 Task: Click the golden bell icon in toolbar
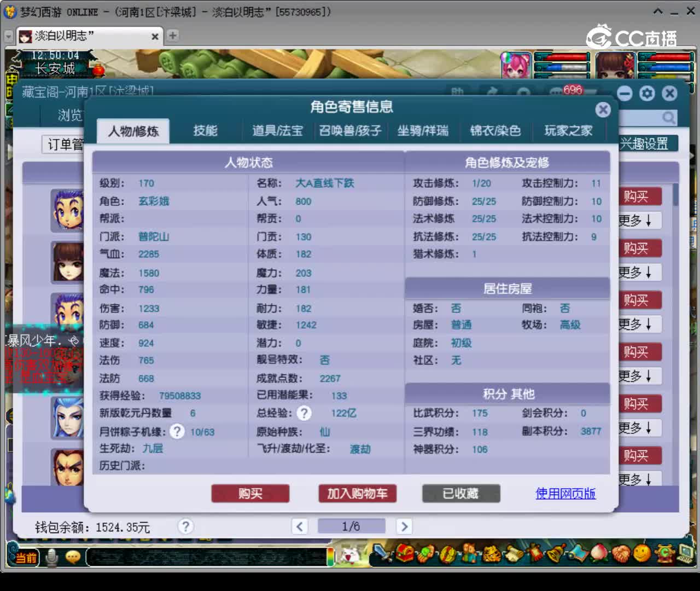[x=557, y=553]
